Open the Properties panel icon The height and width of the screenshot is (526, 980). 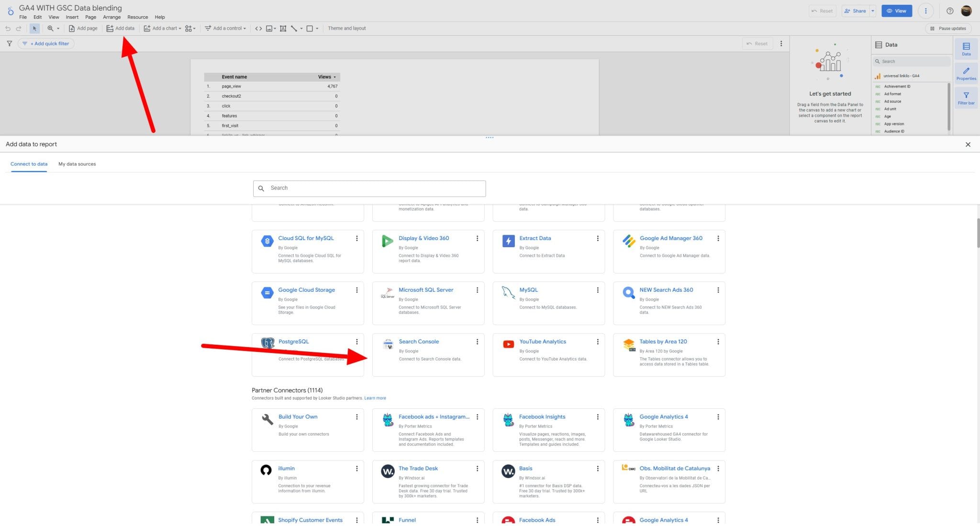[x=966, y=73]
